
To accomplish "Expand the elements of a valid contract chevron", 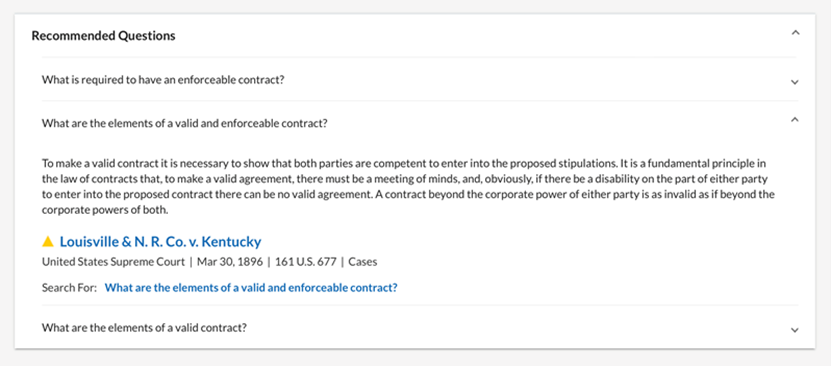I will point(794,330).
